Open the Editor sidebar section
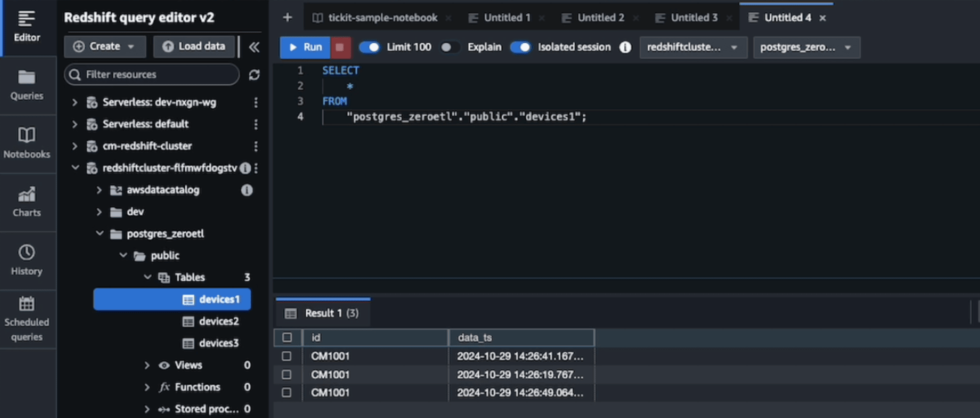980x418 pixels. (x=27, y=27)
